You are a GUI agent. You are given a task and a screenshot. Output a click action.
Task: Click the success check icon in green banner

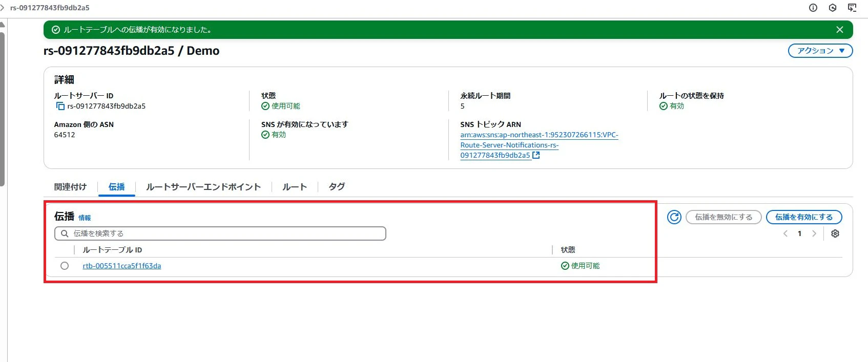click(56, 30)
